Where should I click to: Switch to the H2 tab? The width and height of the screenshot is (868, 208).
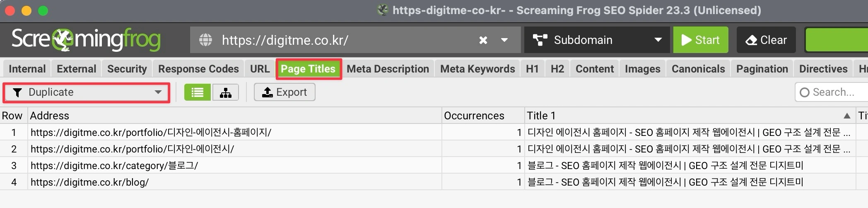click(x=557, y=69)
